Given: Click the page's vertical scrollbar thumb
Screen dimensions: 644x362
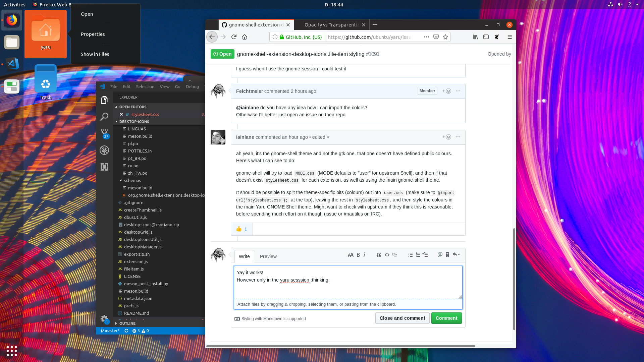Looking at the screenshot, I should [x=514, y=278].
